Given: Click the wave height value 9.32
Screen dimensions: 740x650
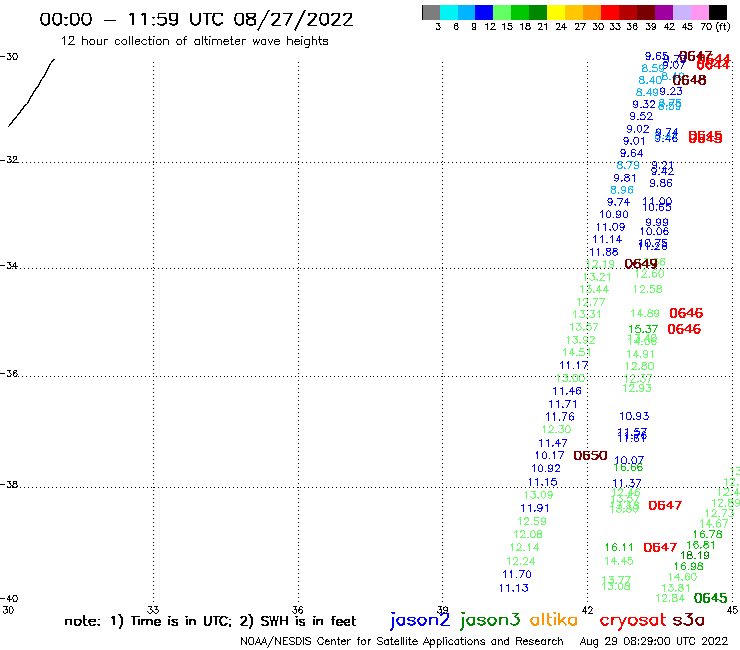Looking at the screenshot, I should [x=644, y=104].
